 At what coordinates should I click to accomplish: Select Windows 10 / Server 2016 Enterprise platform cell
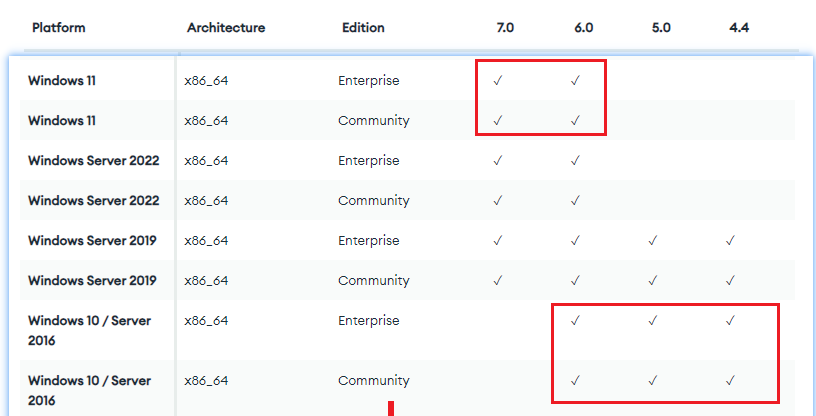90,331
